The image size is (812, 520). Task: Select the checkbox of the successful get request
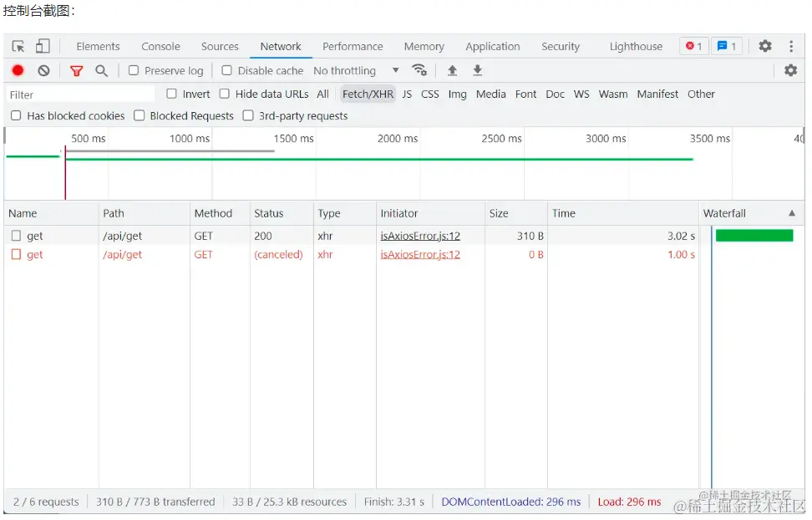17,236
